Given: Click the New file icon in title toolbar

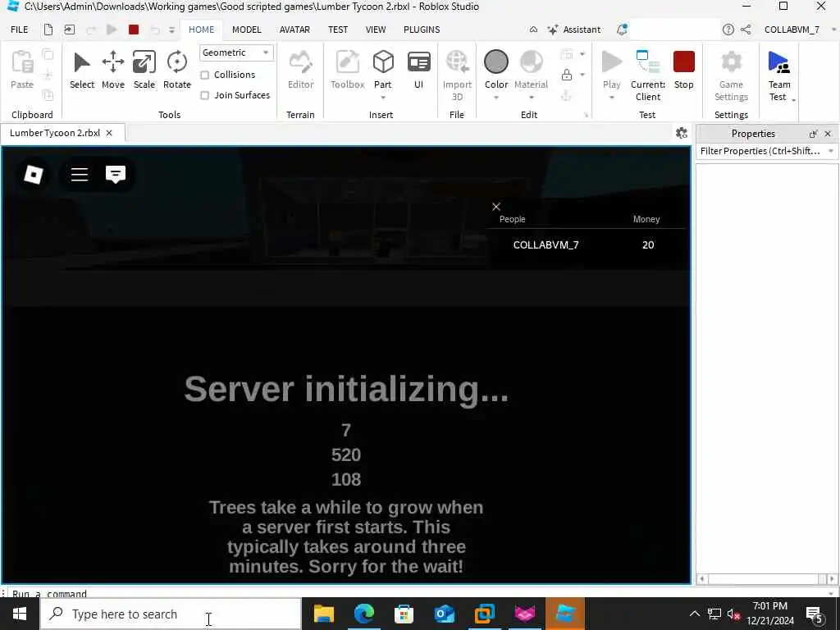Looking at the screenshot, I should pyautogui.click(x=48, y=30).
